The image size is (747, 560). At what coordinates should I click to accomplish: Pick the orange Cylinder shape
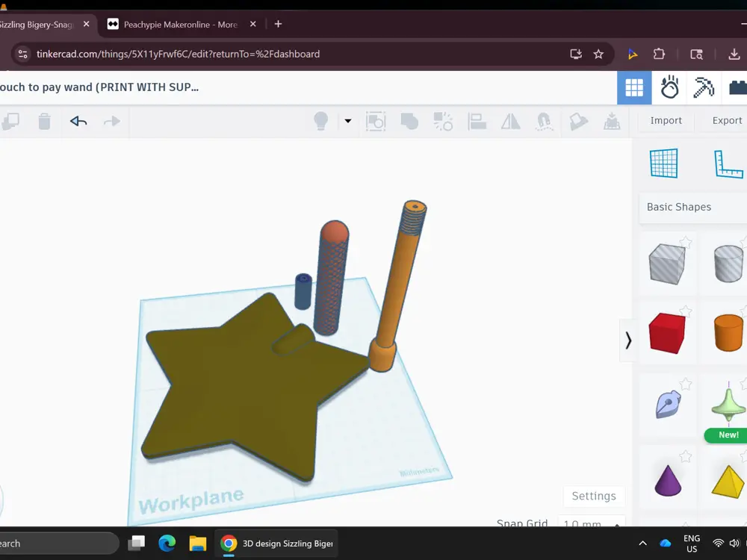(x=728, y=332)
